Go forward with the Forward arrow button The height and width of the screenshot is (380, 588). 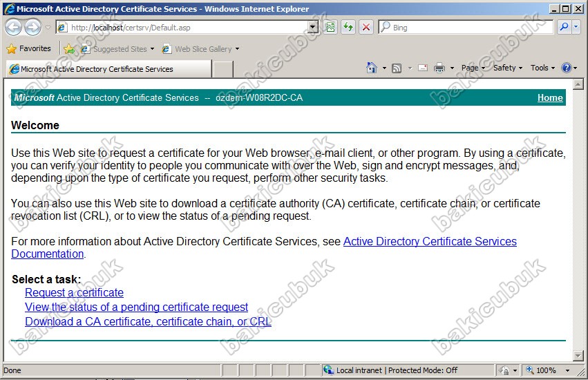click(x=33, y=28)
